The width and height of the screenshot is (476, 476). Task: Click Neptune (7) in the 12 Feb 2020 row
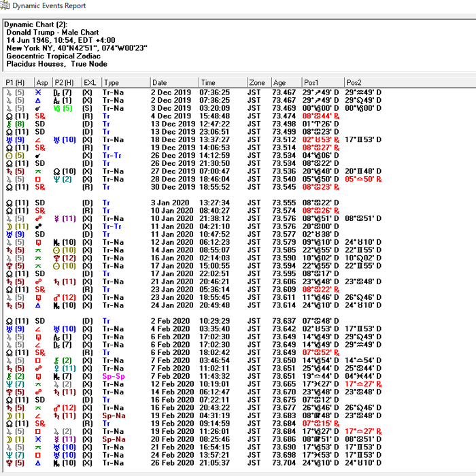[x=15, y=385]
